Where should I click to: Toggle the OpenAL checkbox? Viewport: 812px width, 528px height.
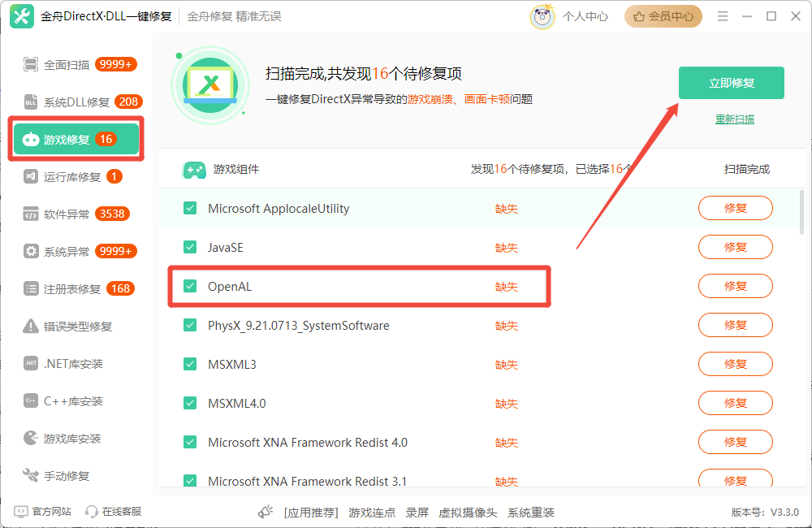(190, 286)
